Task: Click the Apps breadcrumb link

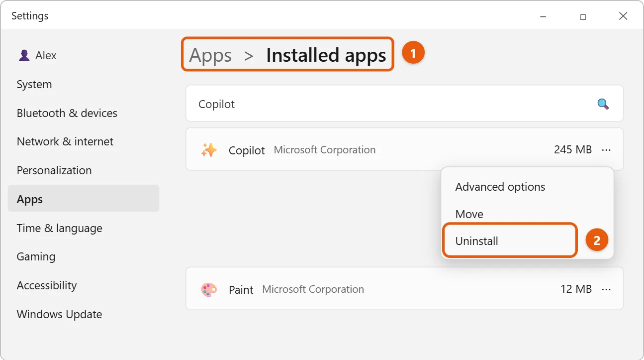Action: [x=210, y=55]
